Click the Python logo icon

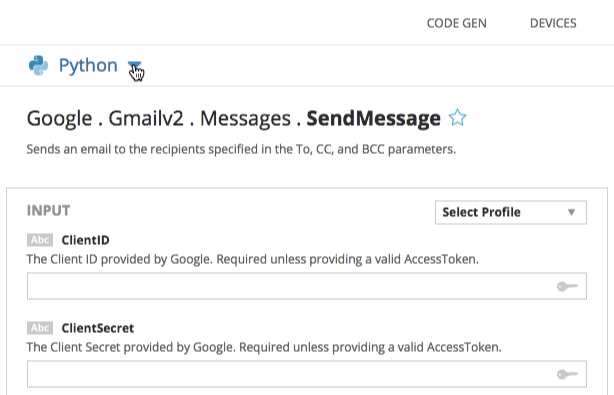38,65
